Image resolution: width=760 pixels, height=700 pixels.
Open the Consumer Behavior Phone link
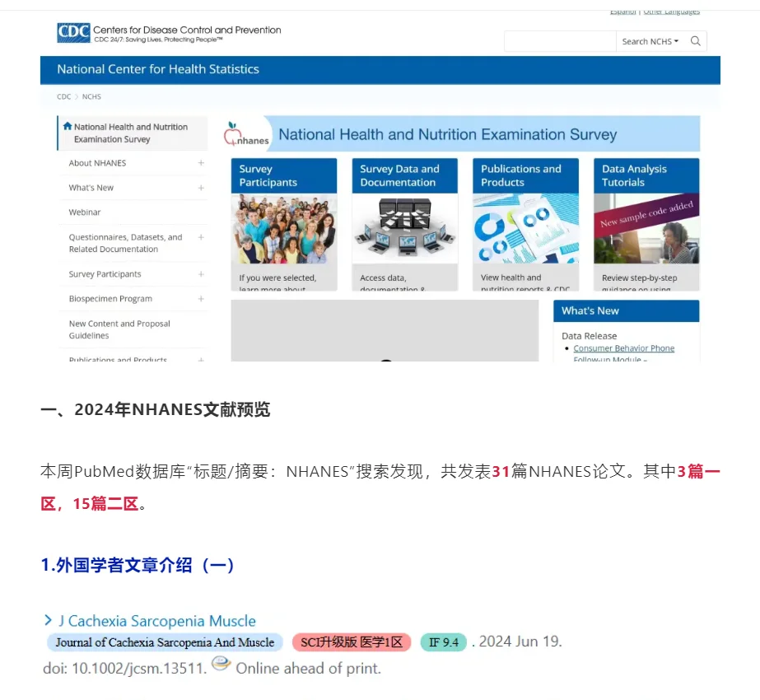624,348
